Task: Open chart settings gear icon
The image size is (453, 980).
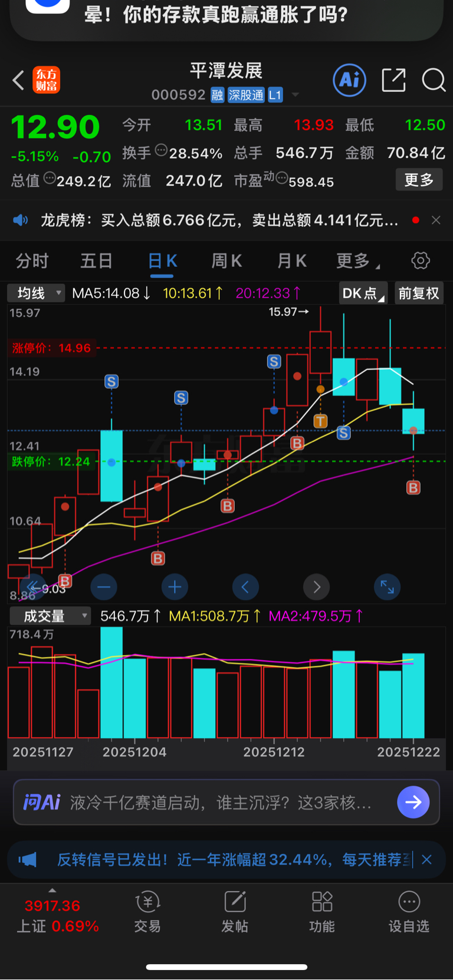Action: tap(421, 260)
